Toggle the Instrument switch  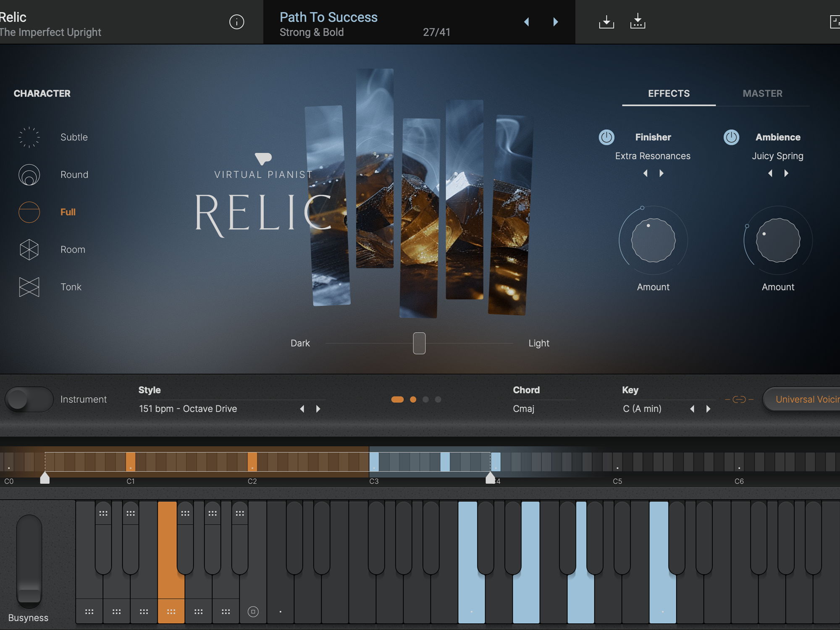pyautogui.click(x=29, y=399)
